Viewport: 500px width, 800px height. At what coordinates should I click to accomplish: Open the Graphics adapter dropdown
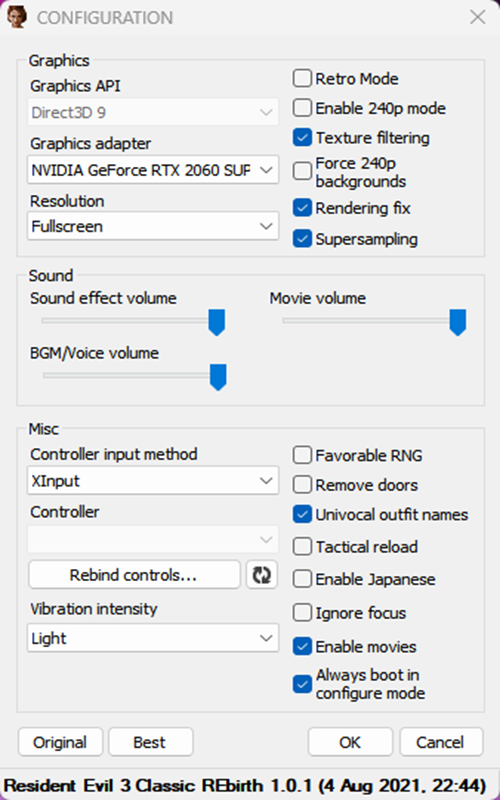[x=153, y=170]
